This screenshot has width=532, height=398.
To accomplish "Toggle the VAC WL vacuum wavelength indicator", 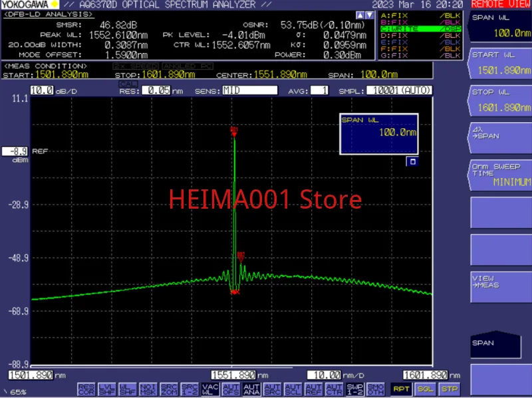I will click(210, 389).
